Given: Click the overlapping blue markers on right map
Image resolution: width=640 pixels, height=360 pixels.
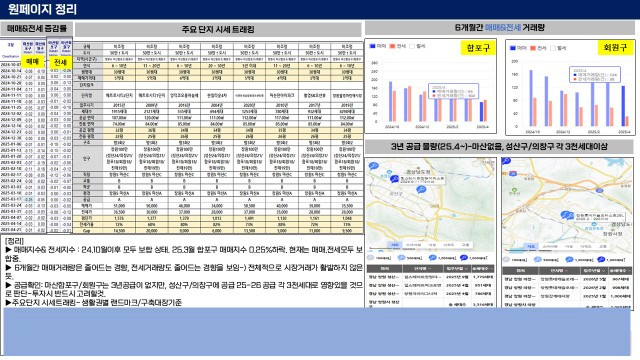Looking at the screenshot, I should pos(566,215).
